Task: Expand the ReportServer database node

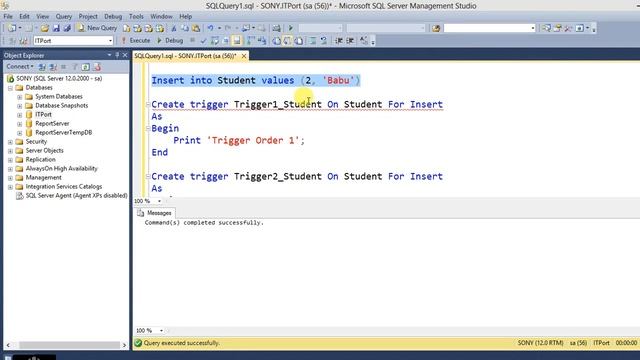Action: point(20,124)
